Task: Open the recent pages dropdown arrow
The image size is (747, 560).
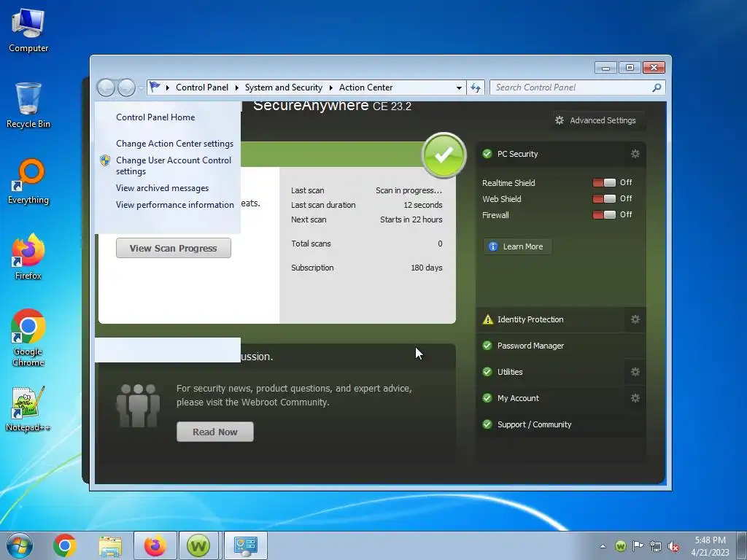Action: click(141, 88)
